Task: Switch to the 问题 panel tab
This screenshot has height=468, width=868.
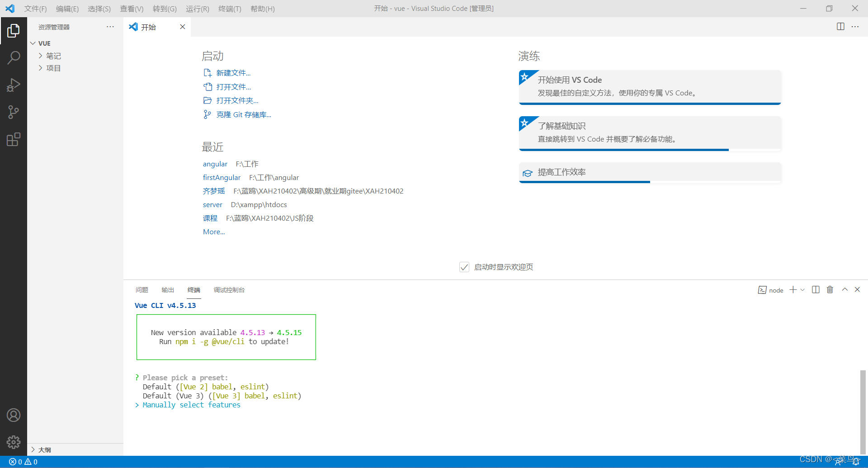Action: point(142,290)
